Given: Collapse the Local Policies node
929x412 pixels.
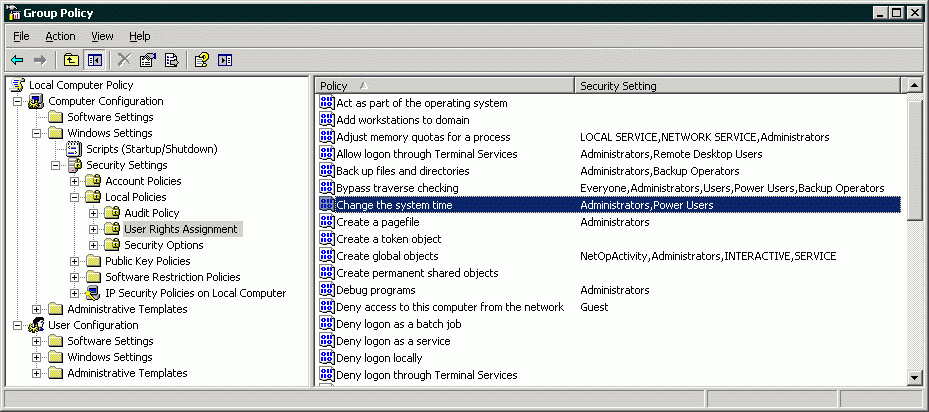Looking at the screenshot, I should click(75, 197).
